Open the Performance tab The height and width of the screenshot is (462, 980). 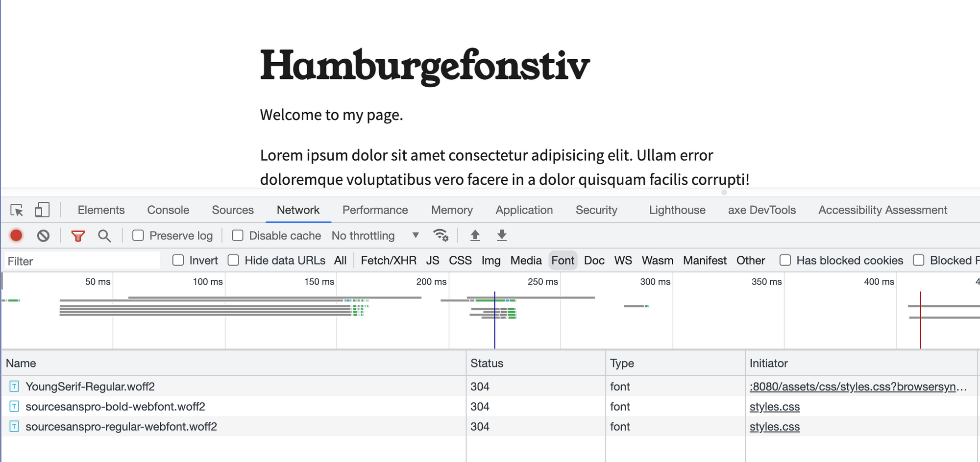tap(375, 210)
